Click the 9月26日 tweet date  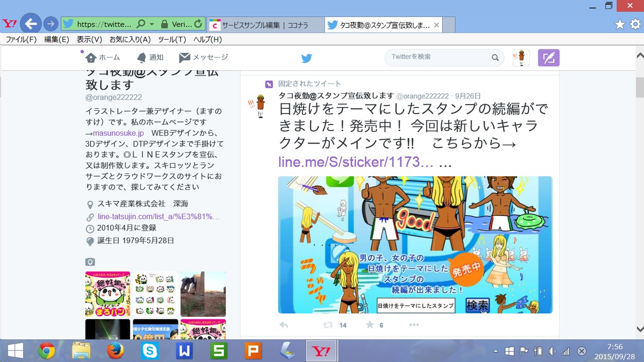(x=468, y=96)
